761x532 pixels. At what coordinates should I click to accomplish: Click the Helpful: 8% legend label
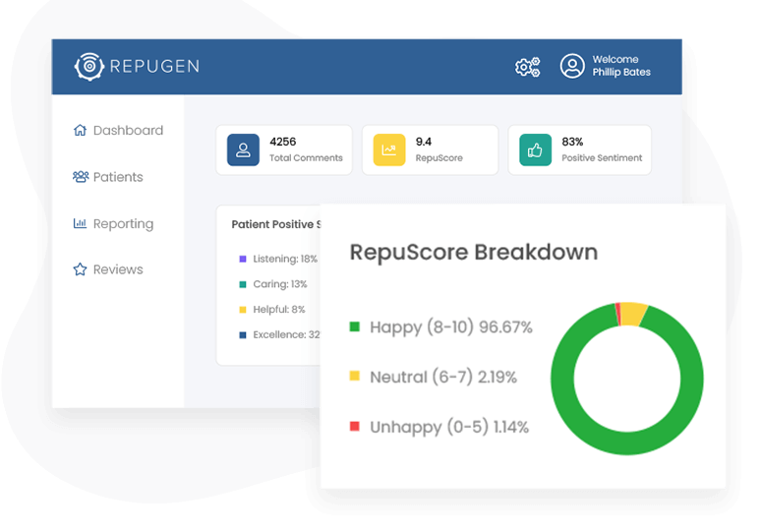click(x=279, y=309)
